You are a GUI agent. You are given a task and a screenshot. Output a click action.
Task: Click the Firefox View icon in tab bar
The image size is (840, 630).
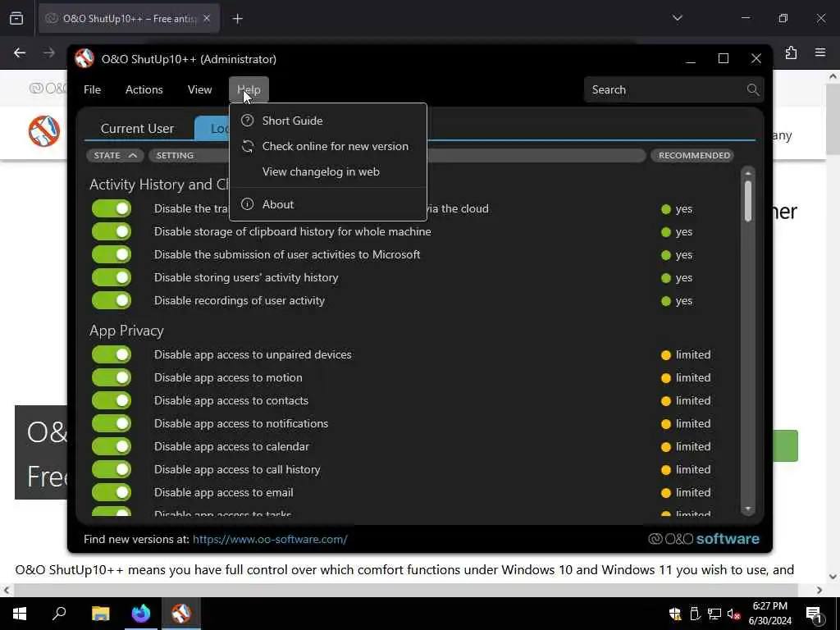point(16,18)
